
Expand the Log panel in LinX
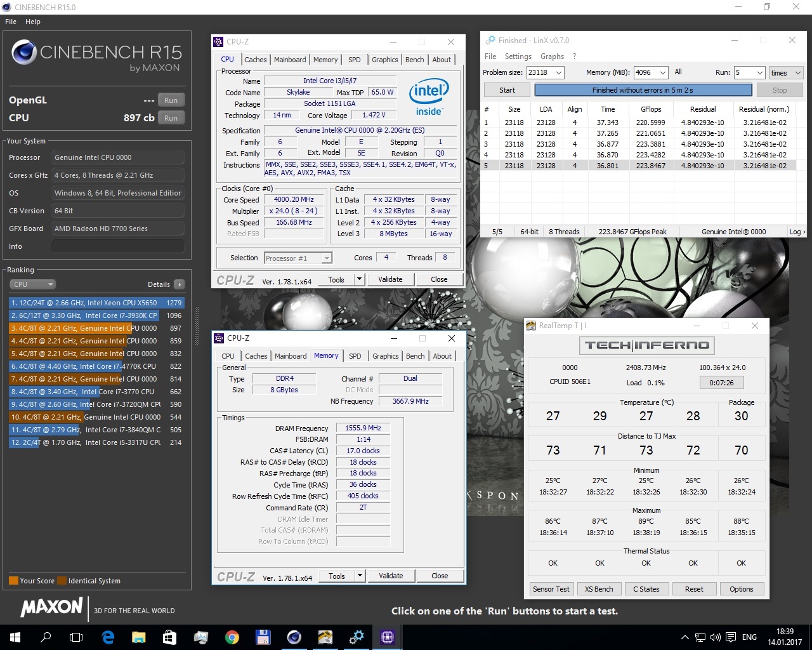797,232
